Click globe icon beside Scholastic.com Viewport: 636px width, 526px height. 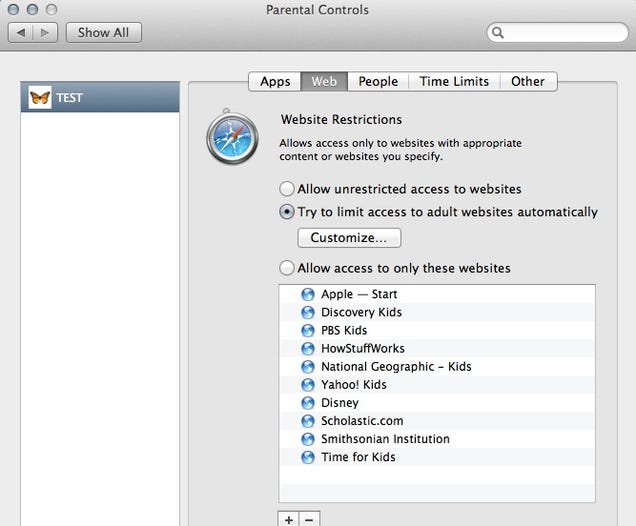(x=308, y=421)
